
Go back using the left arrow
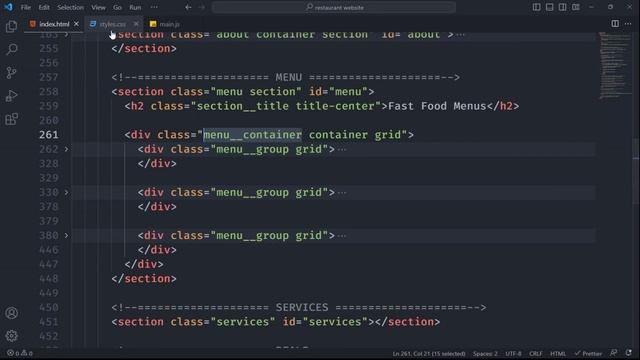tap(188, 7)
